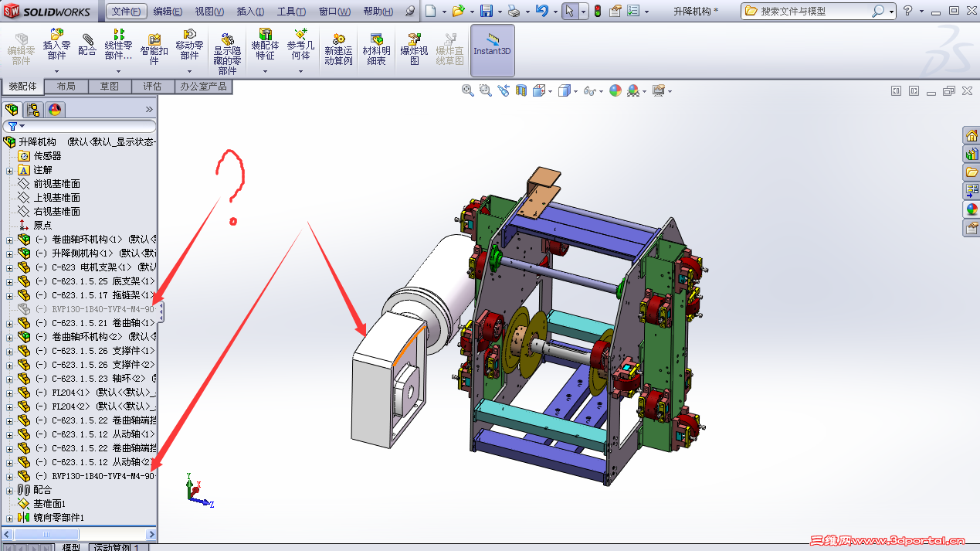Select 前视基准面 plane in tree
980x551 pixels.
(56, 184)
